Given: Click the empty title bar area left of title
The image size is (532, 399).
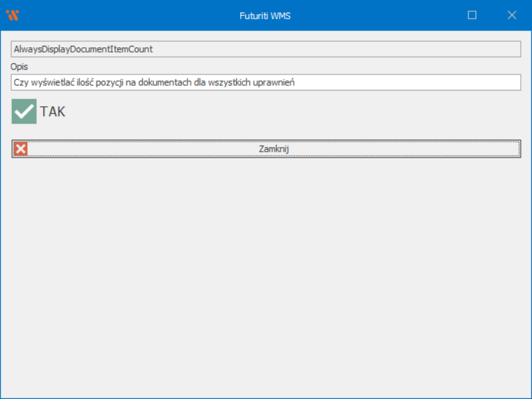Looking at the screenshot, I should click(133, 15).
